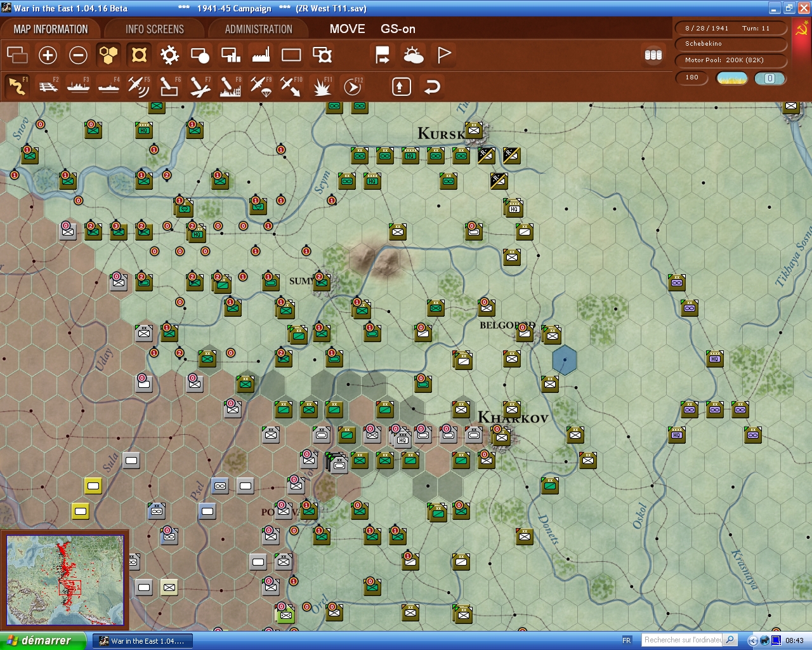Click the overlapping windows toolbar icon
The width and height of the screenshot is (812, 650).
pyautogui.click(x=17, y=55)
